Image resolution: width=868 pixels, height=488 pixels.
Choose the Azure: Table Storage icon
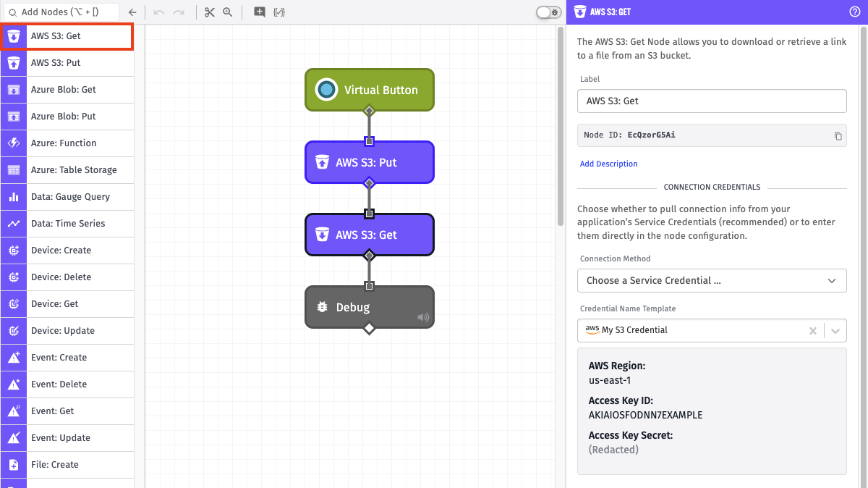13,170
